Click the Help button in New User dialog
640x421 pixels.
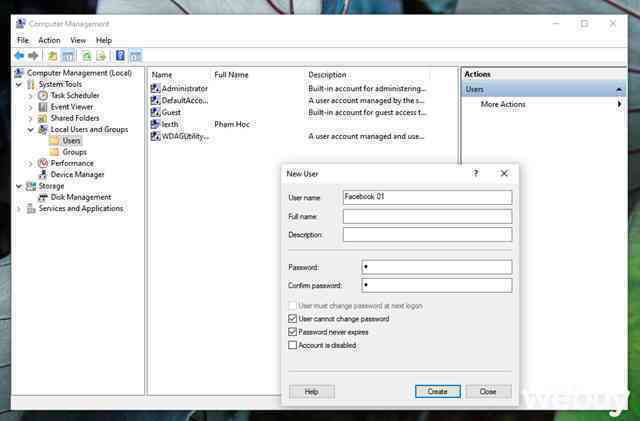pos(311,391)
